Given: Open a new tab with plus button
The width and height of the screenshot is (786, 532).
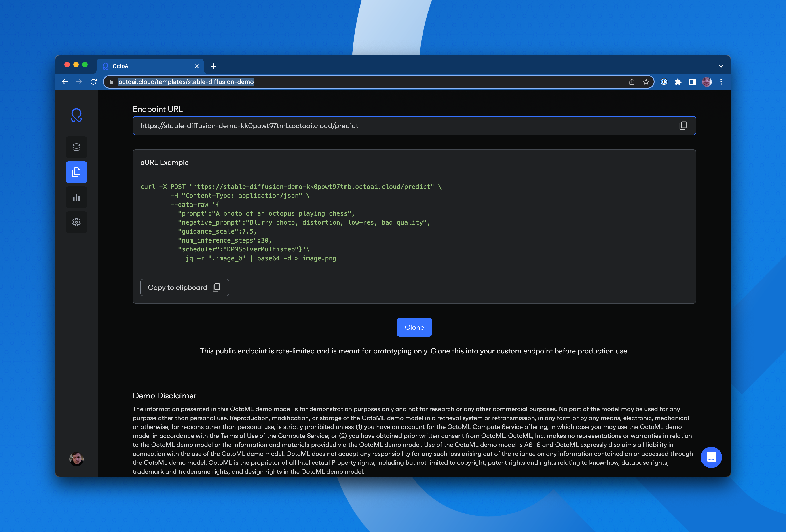Looking at the screenshot, I should click(214, 66).
